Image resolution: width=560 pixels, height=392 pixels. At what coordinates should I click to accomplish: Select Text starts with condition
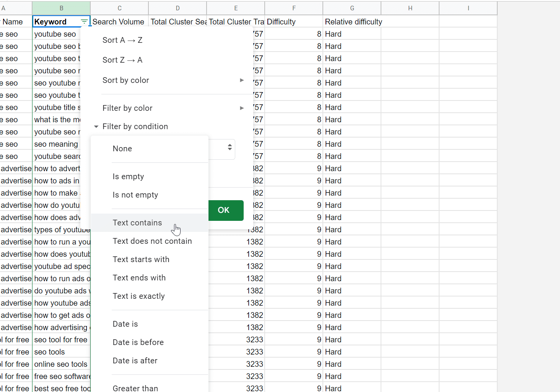(x=150, y=259)
